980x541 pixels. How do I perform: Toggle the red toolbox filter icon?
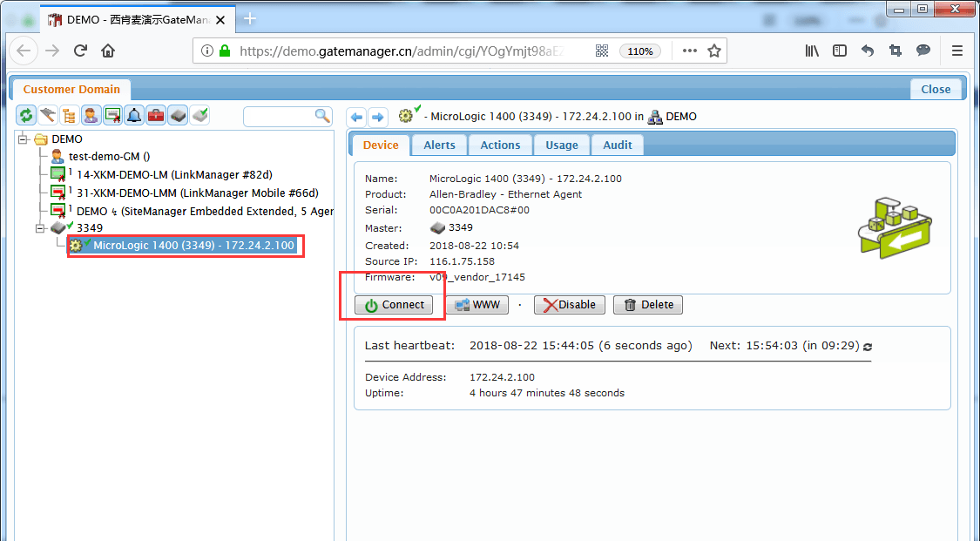tap(156, 116)
